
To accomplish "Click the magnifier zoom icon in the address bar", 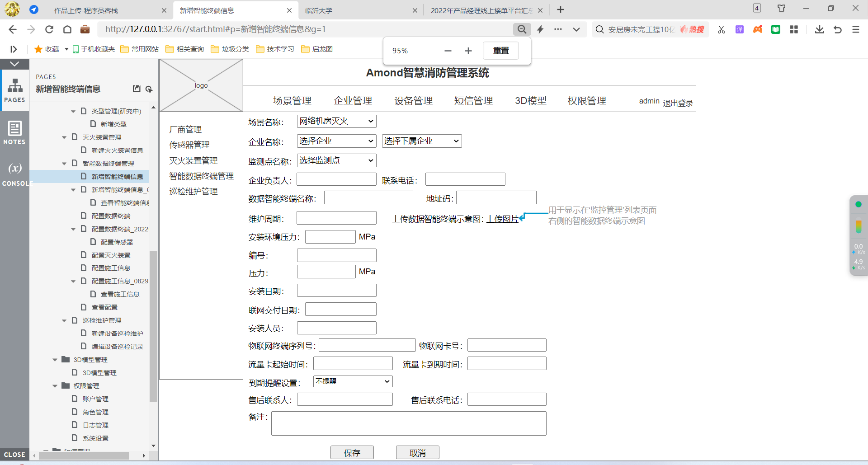I will (x=522, y=29).
